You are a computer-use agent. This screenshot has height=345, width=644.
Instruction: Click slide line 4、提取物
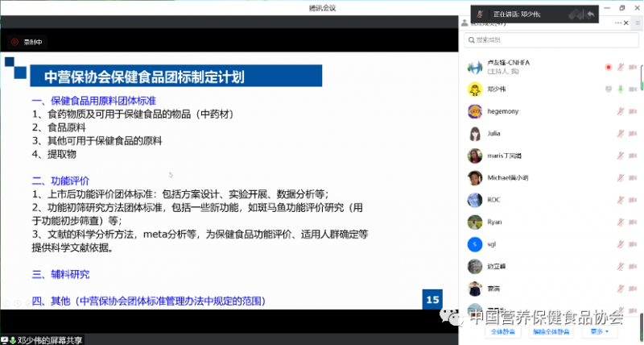pyautogui.click(x=54, y=154)
